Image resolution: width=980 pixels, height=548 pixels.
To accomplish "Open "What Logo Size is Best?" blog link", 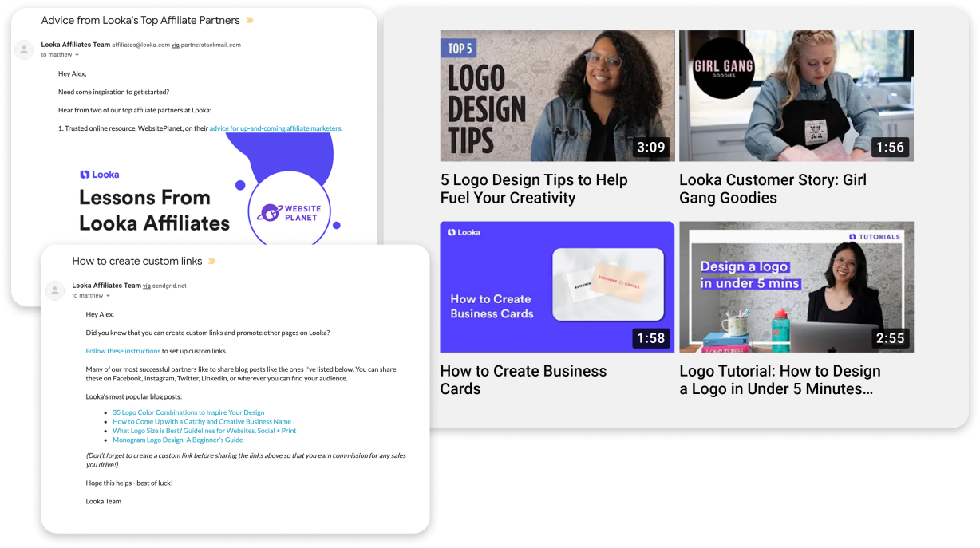I will (204, 431).
